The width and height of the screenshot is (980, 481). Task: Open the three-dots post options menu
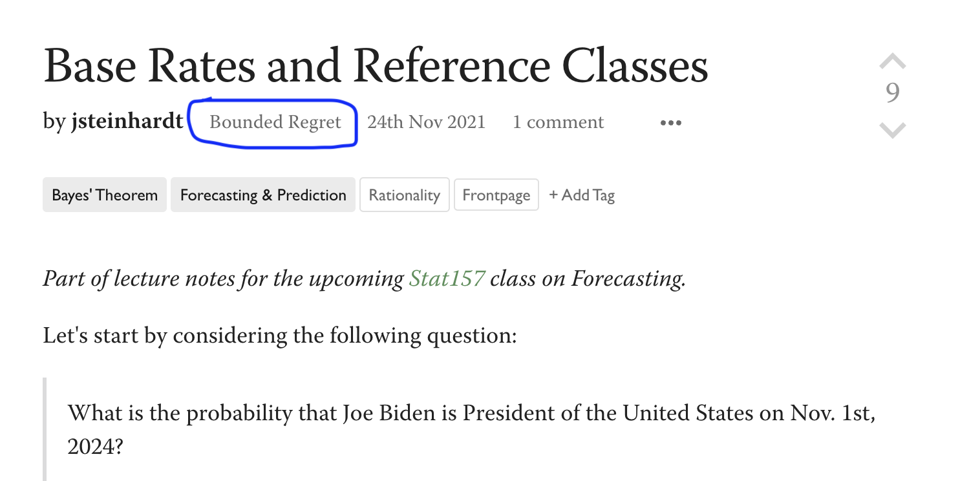(670, 123)
